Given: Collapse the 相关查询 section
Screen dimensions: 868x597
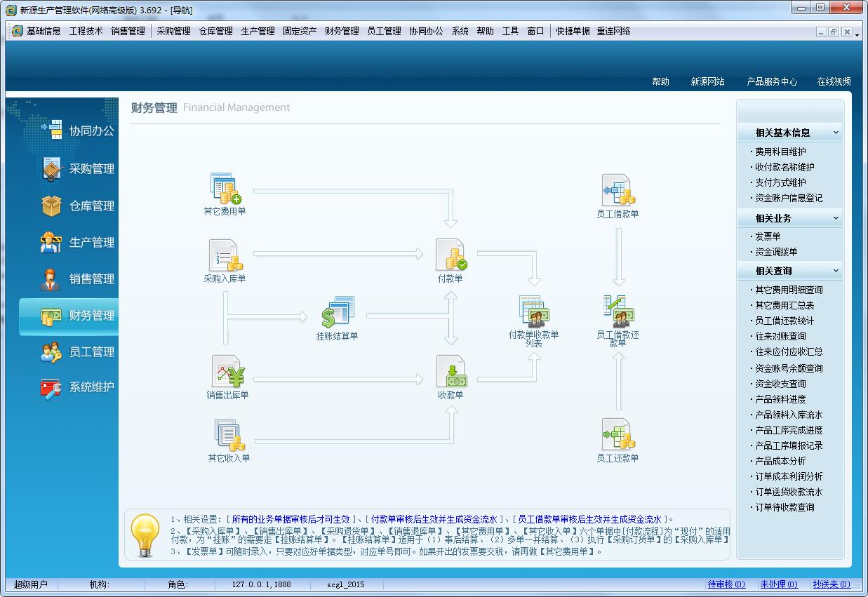Looking at the screenshot, I should (x=835, y=271).
